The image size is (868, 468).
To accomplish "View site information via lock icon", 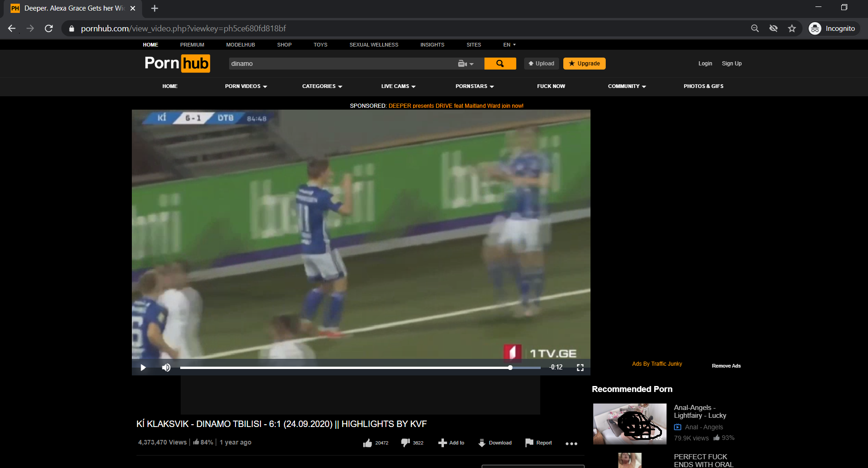I will pos(71,29).
